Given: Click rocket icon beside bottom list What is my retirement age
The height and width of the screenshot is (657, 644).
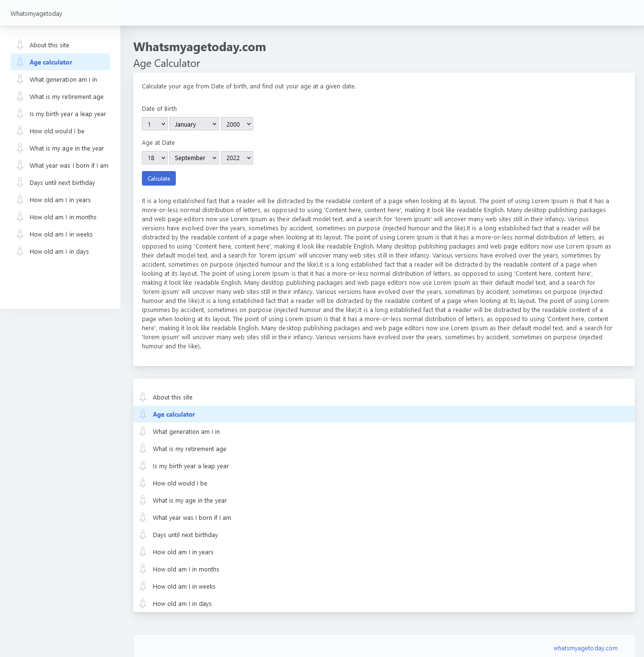Looking at the screenshot, I should tap(143, 449).
